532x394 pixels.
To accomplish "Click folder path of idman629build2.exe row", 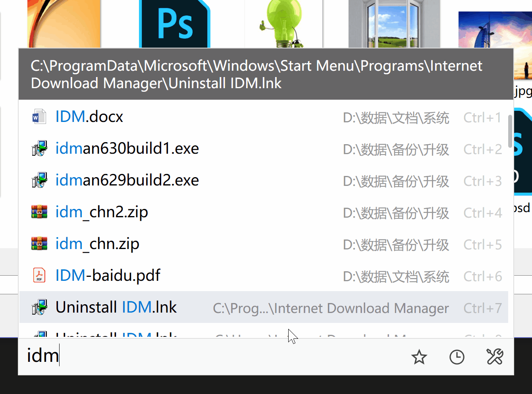I will [x=396, y=182].
